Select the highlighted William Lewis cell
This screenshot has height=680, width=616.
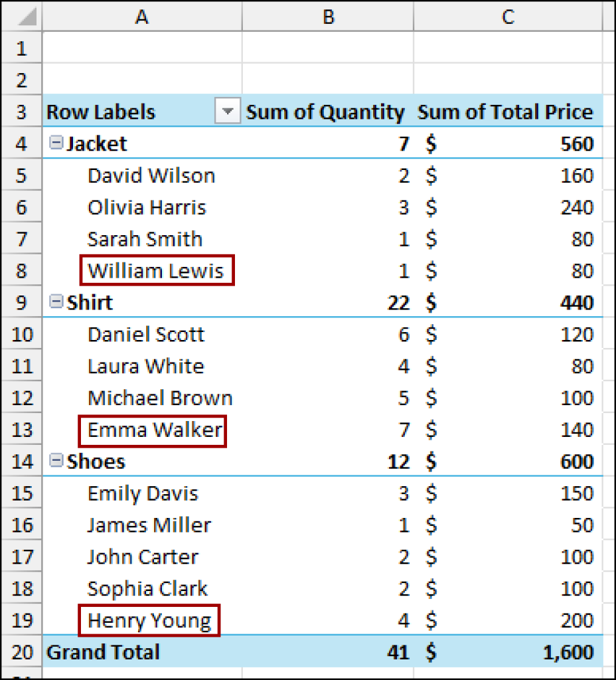tap(156, 270)
